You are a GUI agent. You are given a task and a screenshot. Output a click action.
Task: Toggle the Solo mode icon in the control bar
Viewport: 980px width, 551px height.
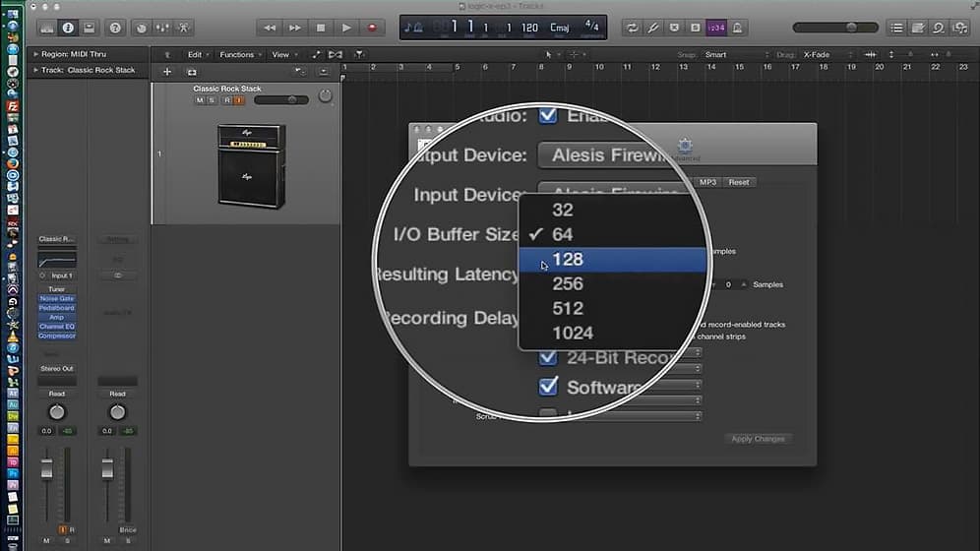[695, 28]
